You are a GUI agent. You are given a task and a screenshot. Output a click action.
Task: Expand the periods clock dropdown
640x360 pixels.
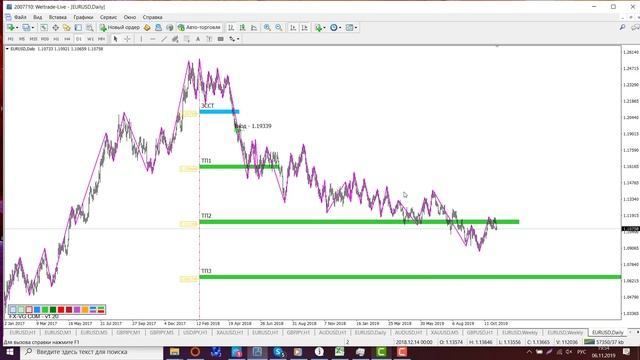340,28
